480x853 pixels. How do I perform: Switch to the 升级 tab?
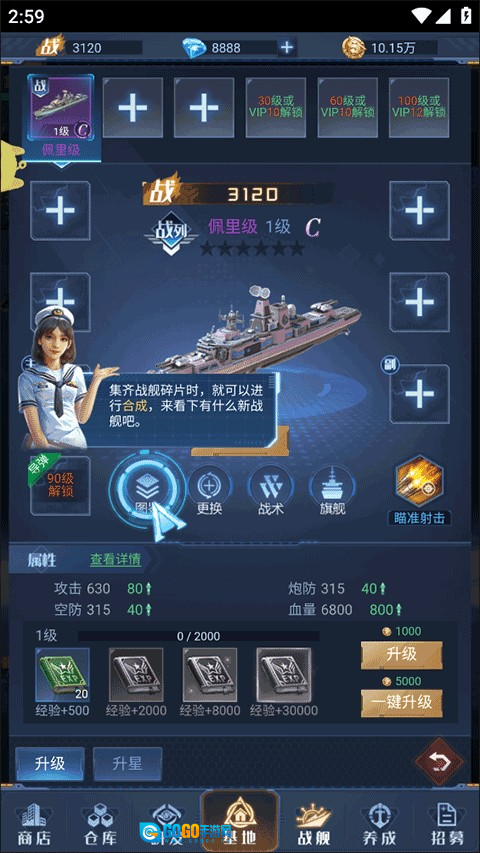pyautogui.click(x=50, y=763)
